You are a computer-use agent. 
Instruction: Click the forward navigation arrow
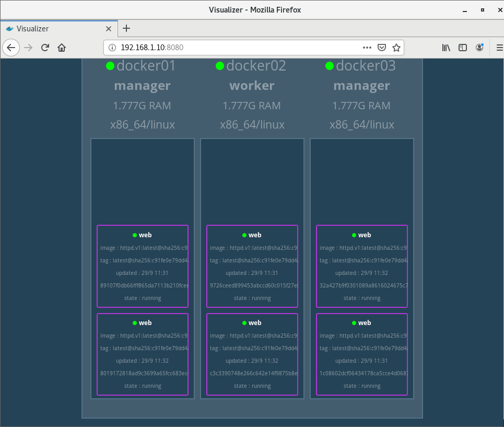[x=28, y=48]
